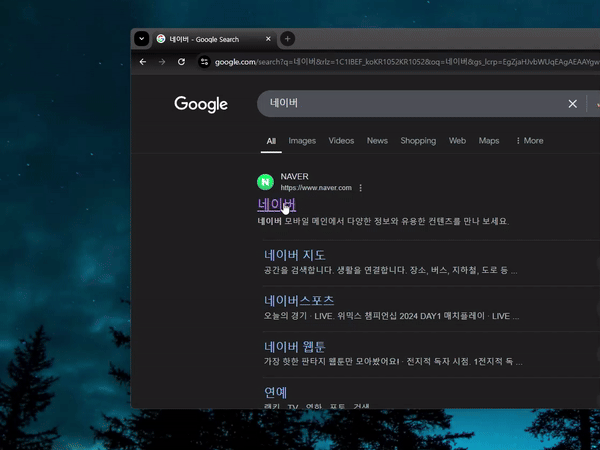This screenshot has height=450, width=600.
Task: Click the 공간을 검색합니다 description text
Action: pos(390,270)
